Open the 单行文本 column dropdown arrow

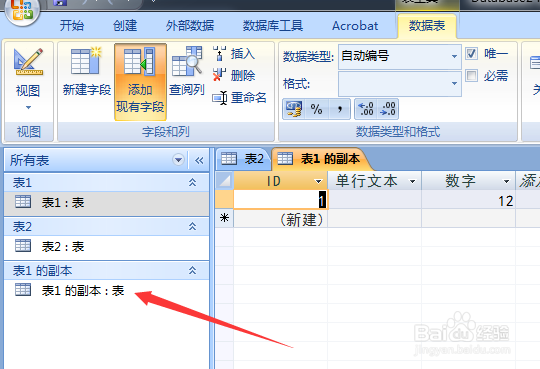[x=412, y=181]
